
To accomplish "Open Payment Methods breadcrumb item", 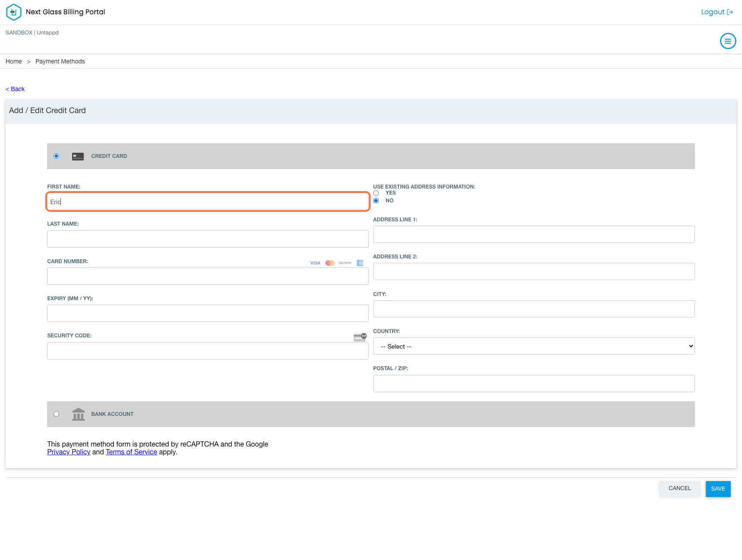I will click(60, 62).
